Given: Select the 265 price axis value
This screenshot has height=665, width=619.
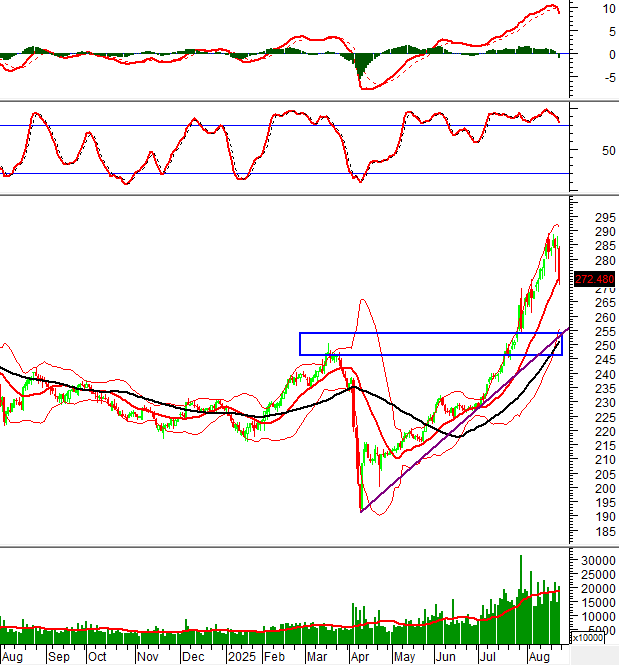Looking at the screenshot, I should pyautogui.click(x=605, y=303).
